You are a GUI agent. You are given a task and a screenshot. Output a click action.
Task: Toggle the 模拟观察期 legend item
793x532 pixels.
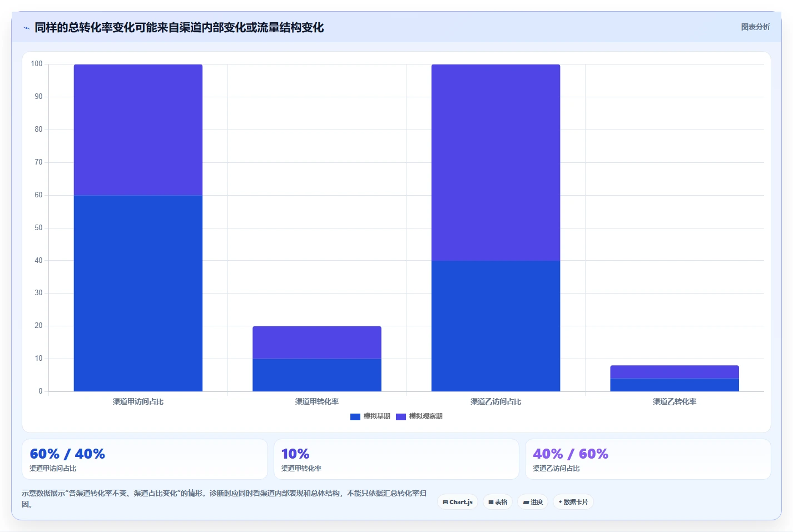(x=419, y=416)
